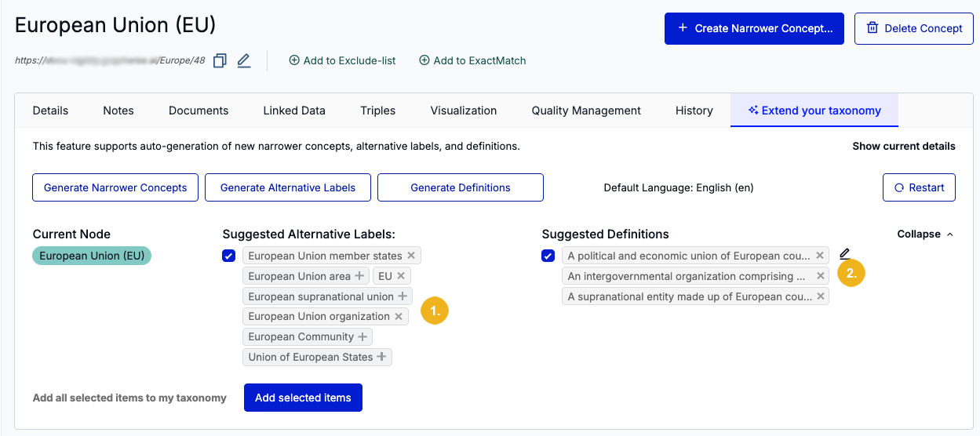Add 'European Community' label with plus icon
The height and width of the screenshot is (436, 980).
click(x=362, y=336)
